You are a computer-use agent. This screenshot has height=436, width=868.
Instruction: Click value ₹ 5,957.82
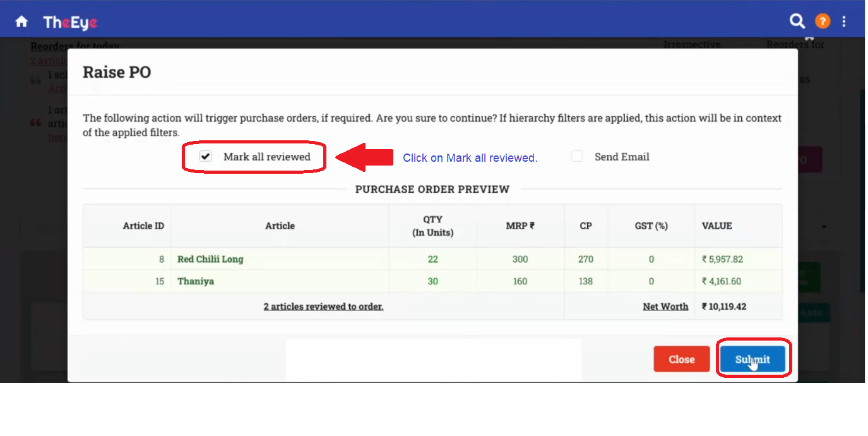723,259
